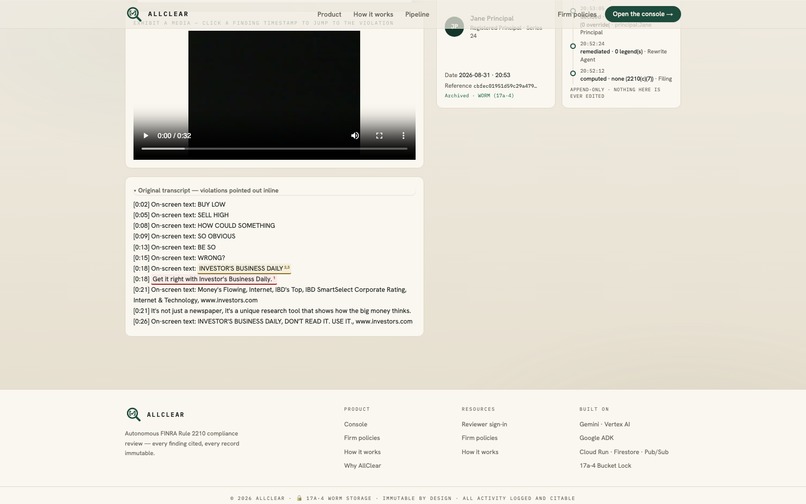Click the [0:26] DON'T READ IT line
The image size is (806, 504).
pos(273,321)
